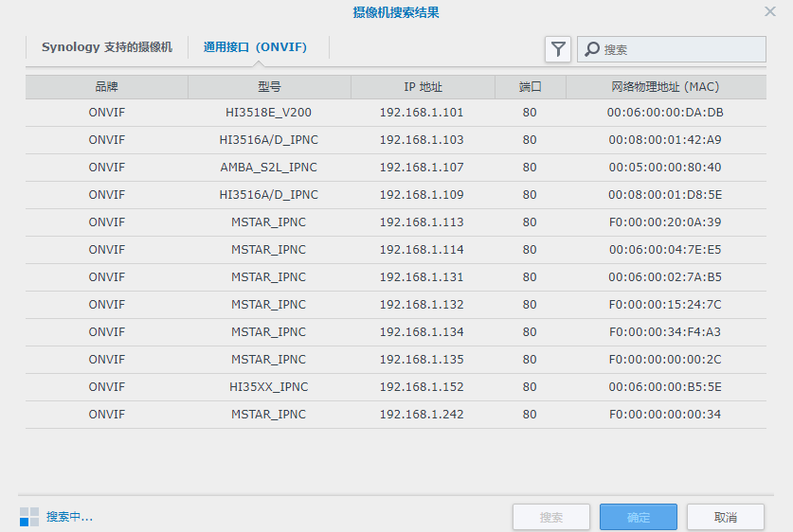This screenshot has width=793, height=532.
Task: Sort by 型号 column header
Action: click(269, 87)
